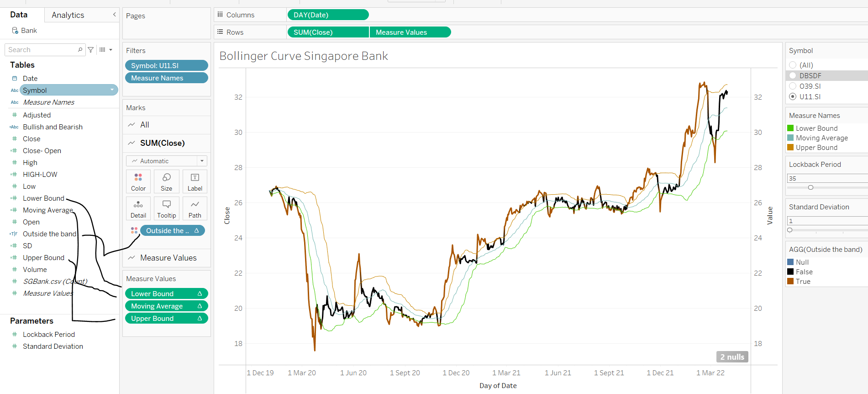The image size is (868, 394).
Task: Switch to the Analytics tab
Action: (68, 15)
